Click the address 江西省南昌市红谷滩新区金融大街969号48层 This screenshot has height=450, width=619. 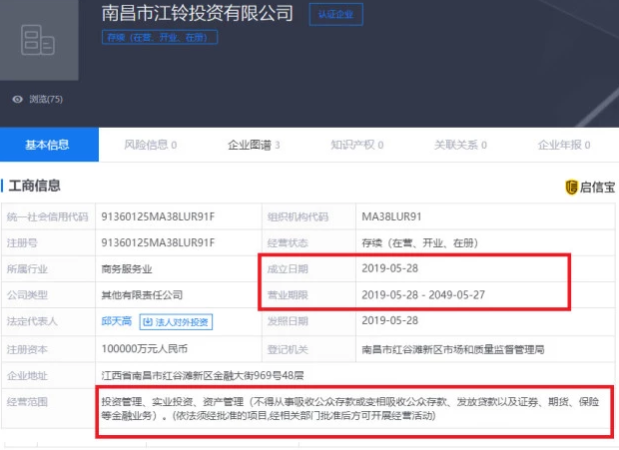click(x=203, y=375)
